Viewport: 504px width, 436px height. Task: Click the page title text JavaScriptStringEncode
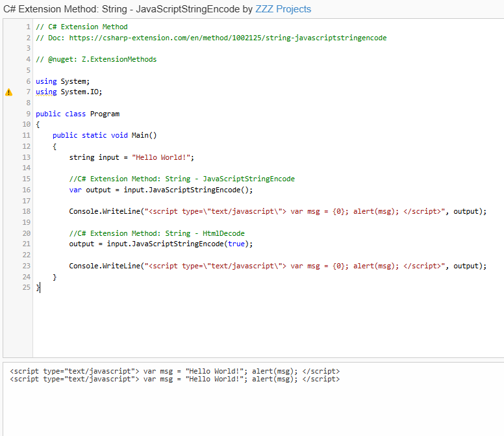point(188,9)
